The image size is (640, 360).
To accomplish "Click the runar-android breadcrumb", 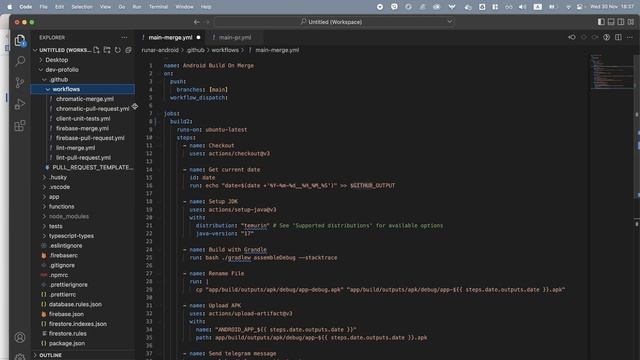I will click(160, 50).
